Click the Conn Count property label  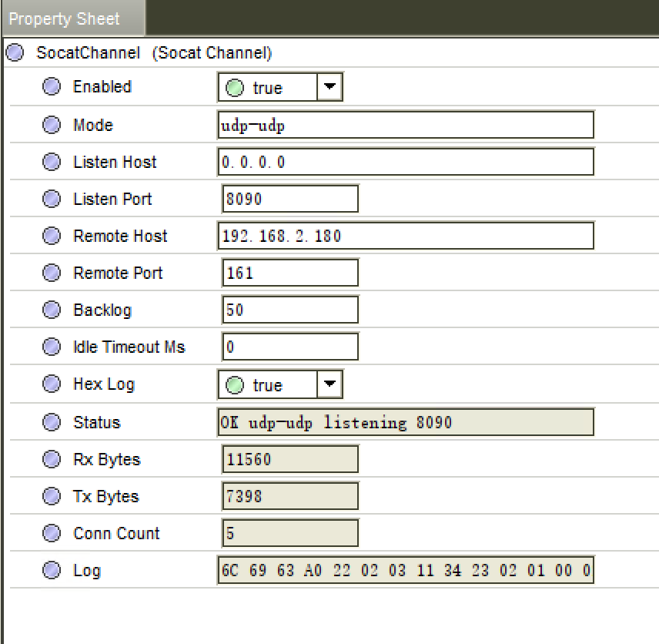(x=116, y=533)
